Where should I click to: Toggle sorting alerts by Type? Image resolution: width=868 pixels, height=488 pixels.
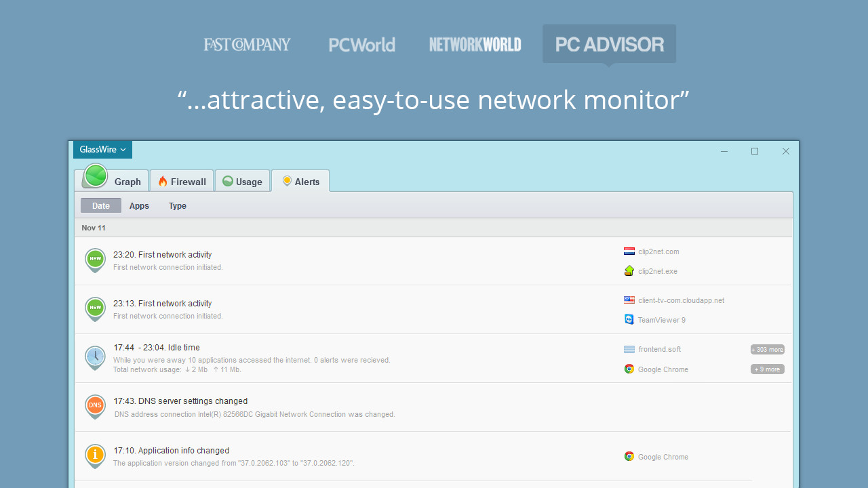click(x=177, y=205)
